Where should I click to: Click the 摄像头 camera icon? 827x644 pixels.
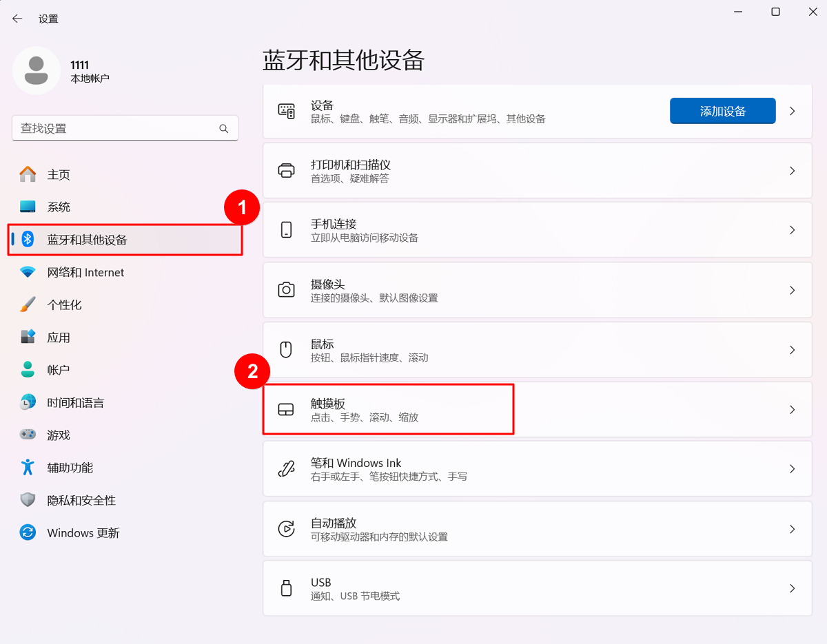(286, 290)
